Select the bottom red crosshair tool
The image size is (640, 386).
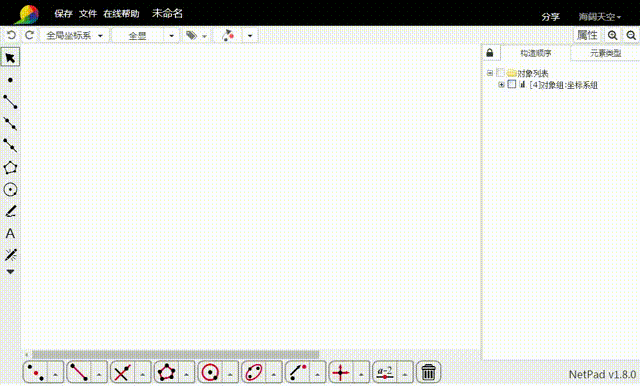[341, 372]
